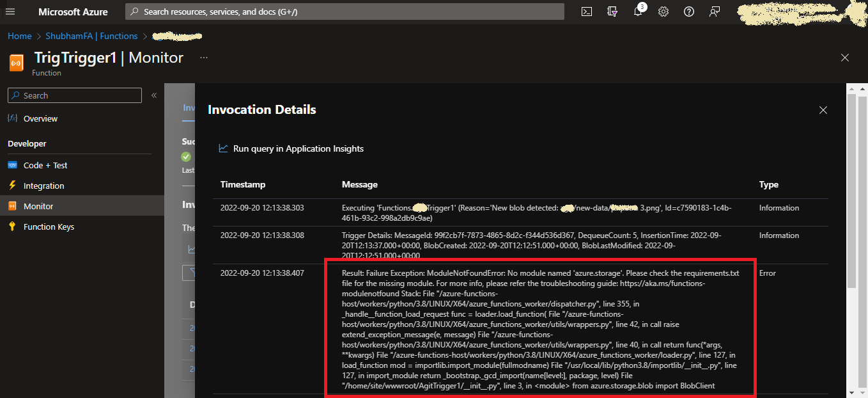Click the search resources box

click(x=345, y=12)
